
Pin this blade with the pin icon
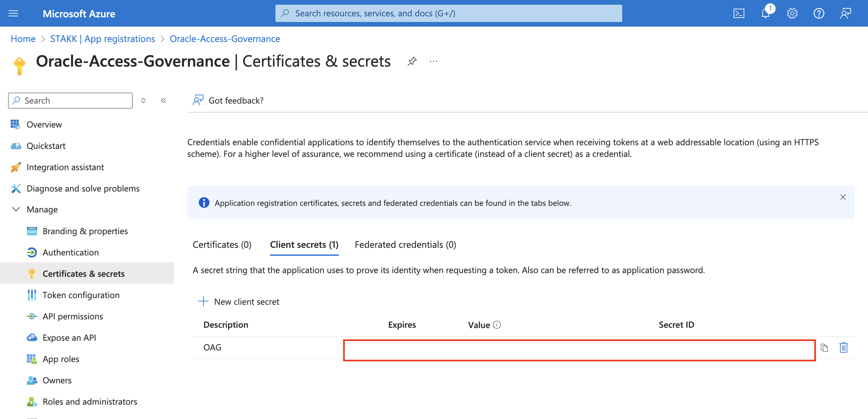[x=412, y=61]
